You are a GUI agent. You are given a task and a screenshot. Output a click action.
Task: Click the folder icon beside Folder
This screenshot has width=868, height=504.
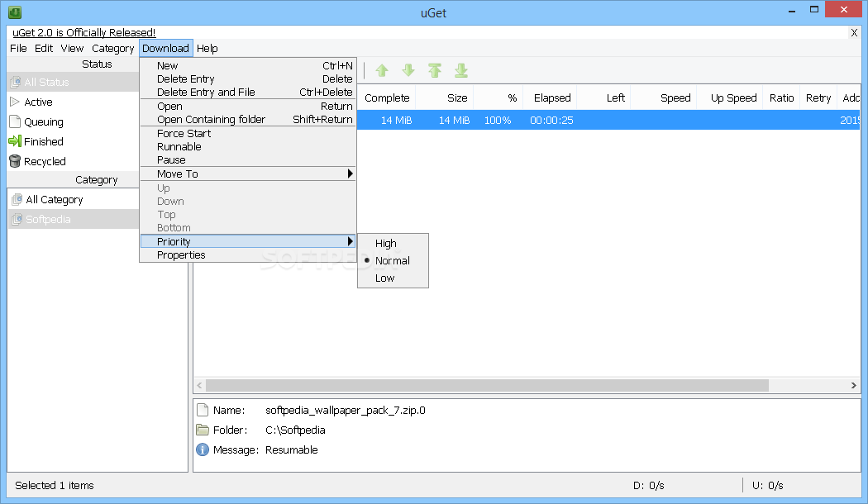203,430
